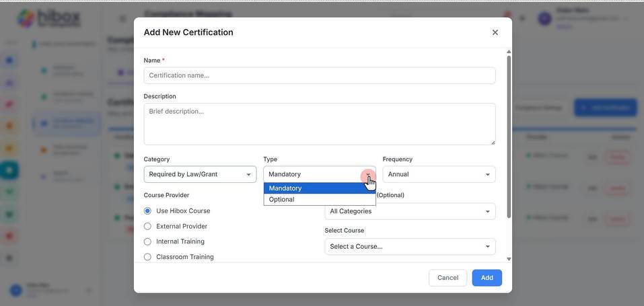Viewport: 644px width, 306px height.
Task: Choose the Mandatory option in Type list
Action: coord(320,188)
